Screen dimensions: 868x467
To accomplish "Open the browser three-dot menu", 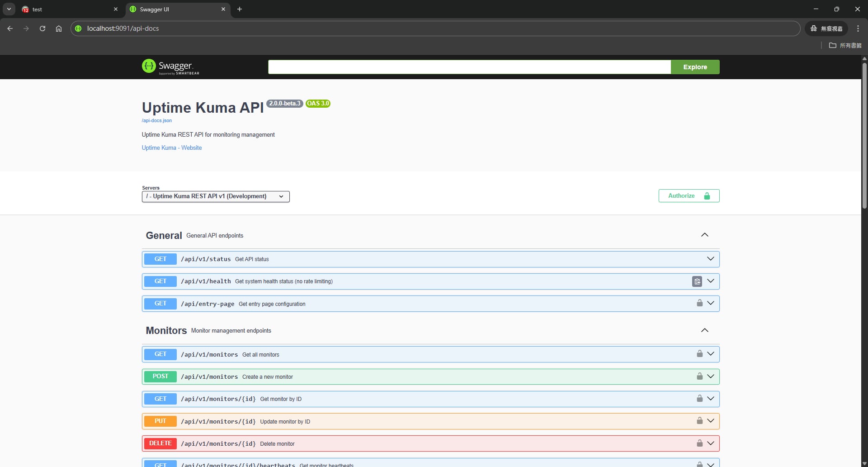I will tap(858, 29).
